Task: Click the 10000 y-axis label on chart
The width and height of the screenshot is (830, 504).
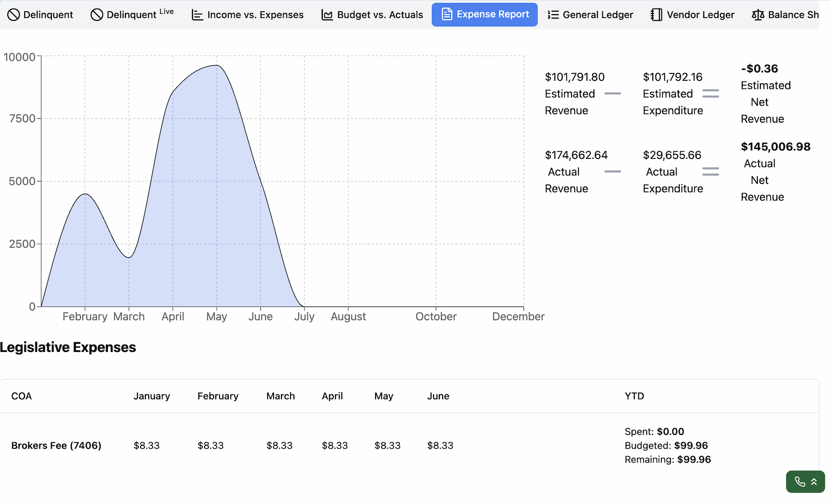Action: click(19, 57)
